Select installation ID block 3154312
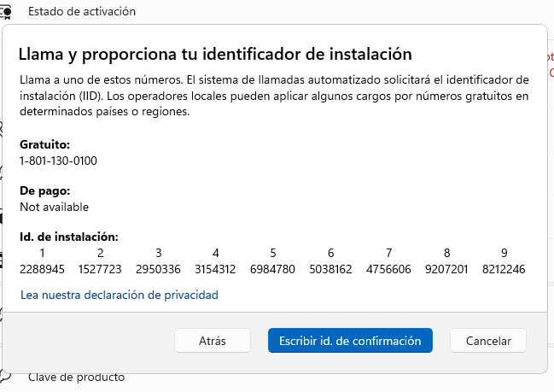The image size is (554, 392). (216, 269)
